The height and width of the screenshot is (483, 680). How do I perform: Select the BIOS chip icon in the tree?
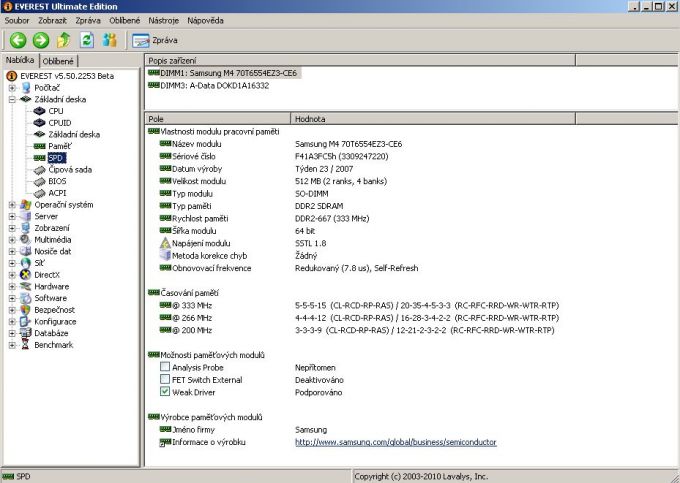[x=39, y=181]
